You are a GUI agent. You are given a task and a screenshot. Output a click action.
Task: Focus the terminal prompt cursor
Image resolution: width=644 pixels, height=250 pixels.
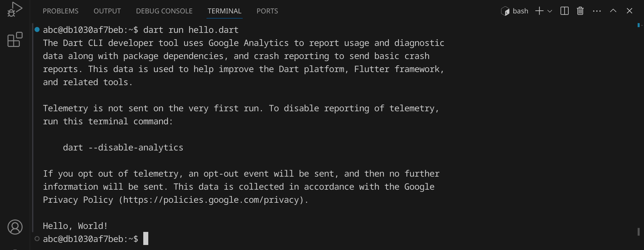click(x=146, y=239)
